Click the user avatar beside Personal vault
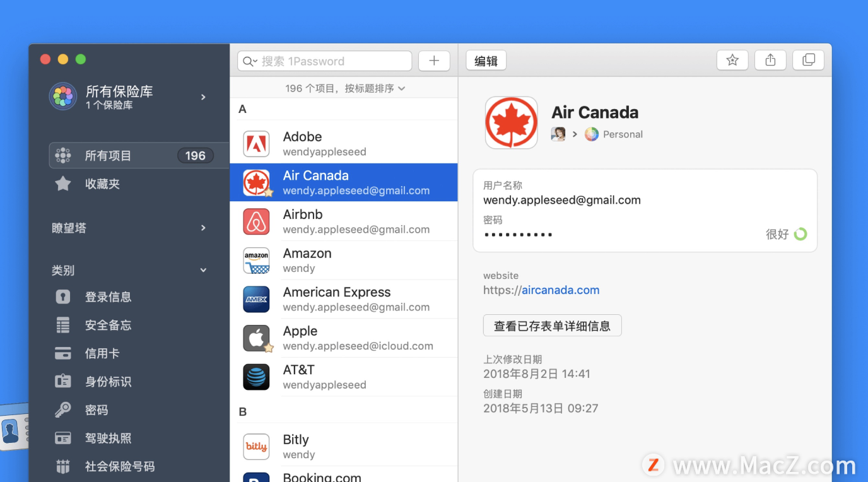Viewport: 868px width, 482px height. click(x=558, y=134)
